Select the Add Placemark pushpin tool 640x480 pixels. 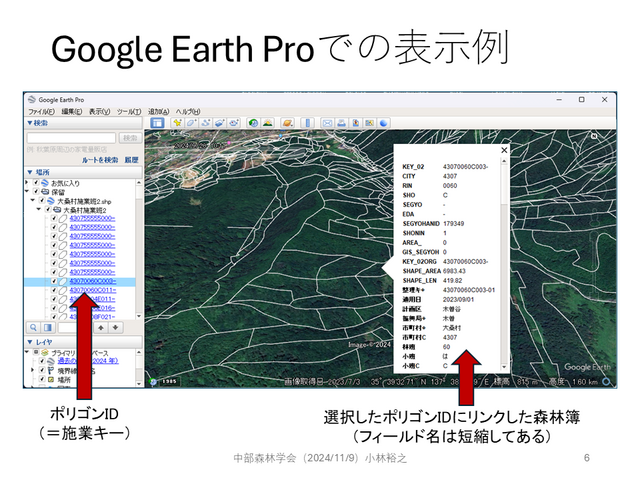[177, 123]
